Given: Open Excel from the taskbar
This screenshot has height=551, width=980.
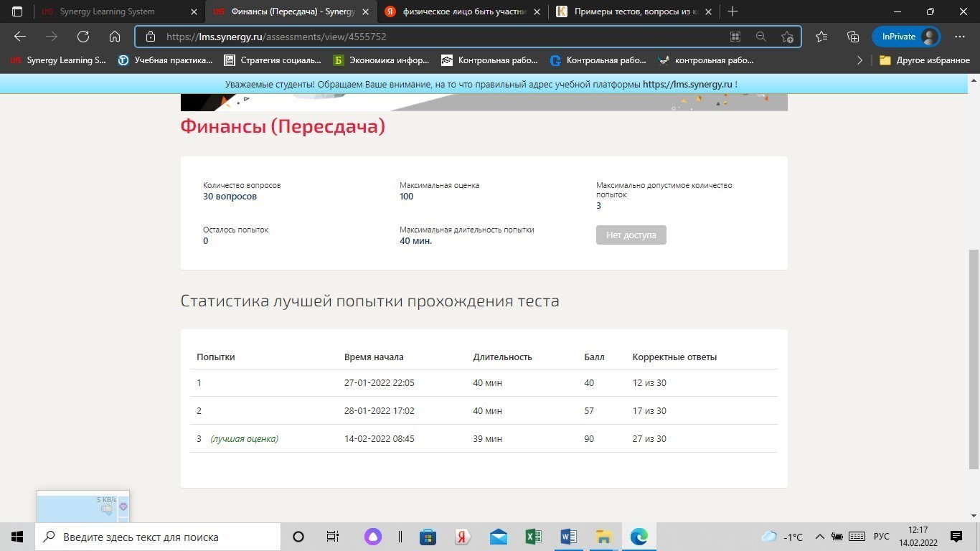Looking at the screenshot, I should [x=533, y=537].
